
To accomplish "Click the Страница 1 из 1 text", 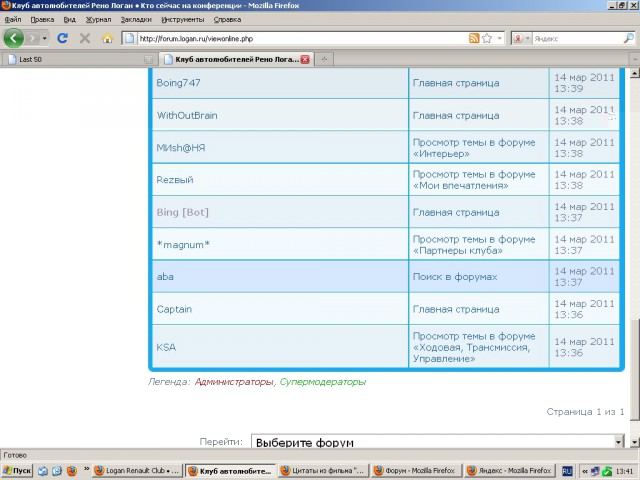I will (585, 412).
